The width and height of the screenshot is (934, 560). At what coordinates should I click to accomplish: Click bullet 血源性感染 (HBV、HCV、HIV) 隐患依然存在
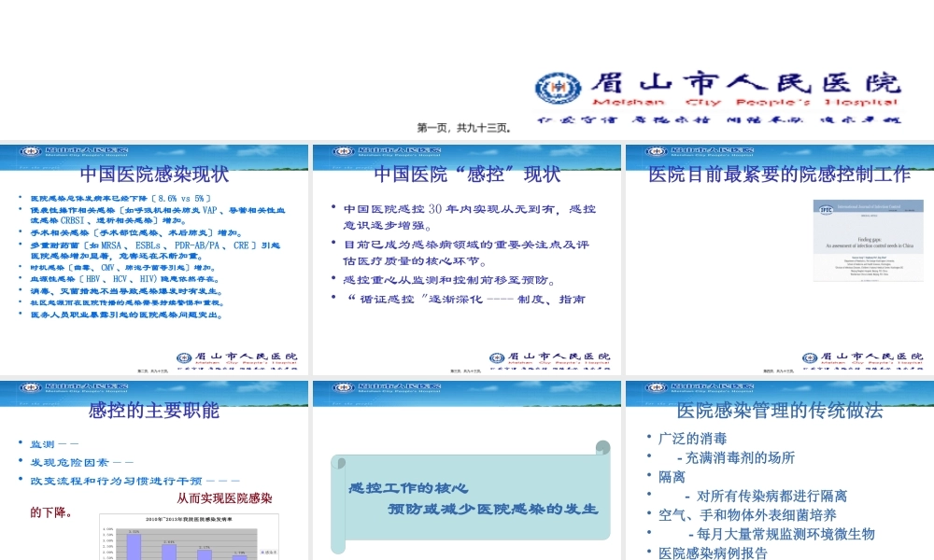click(125, 278)
